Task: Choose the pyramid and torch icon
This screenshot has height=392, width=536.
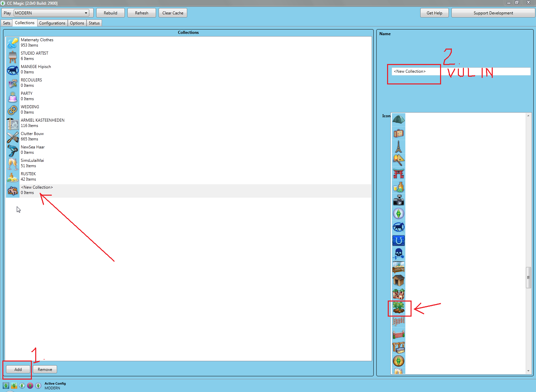Action: click(x=398, y=160)
